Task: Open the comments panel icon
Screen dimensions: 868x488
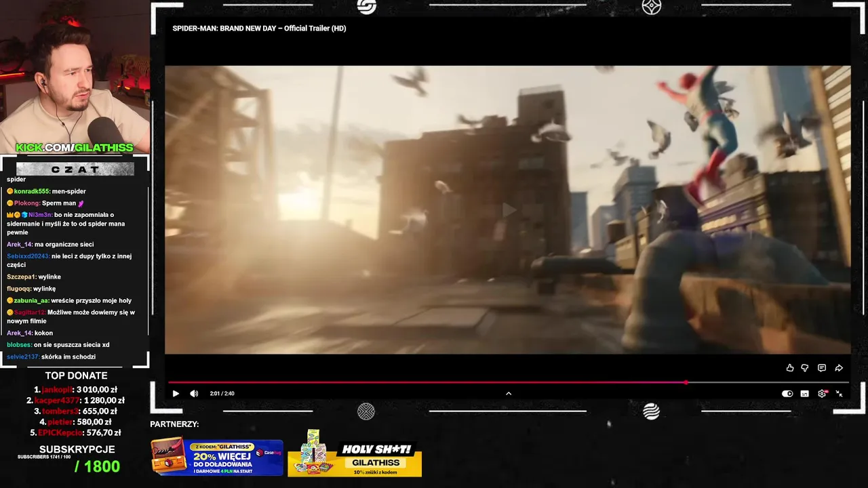Action: (822, 368)
